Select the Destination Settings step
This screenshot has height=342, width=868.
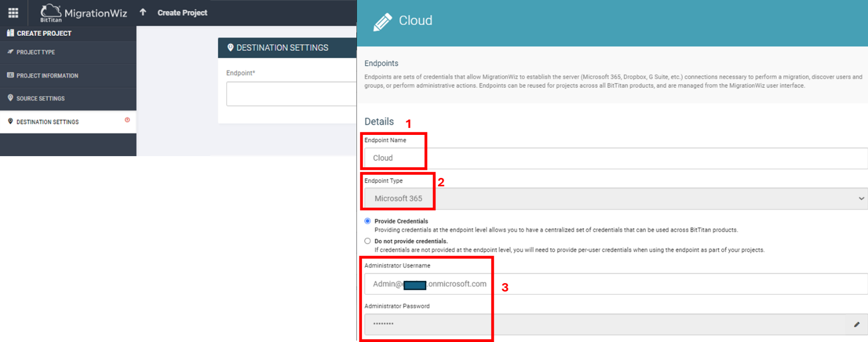[x=68, y=122]
